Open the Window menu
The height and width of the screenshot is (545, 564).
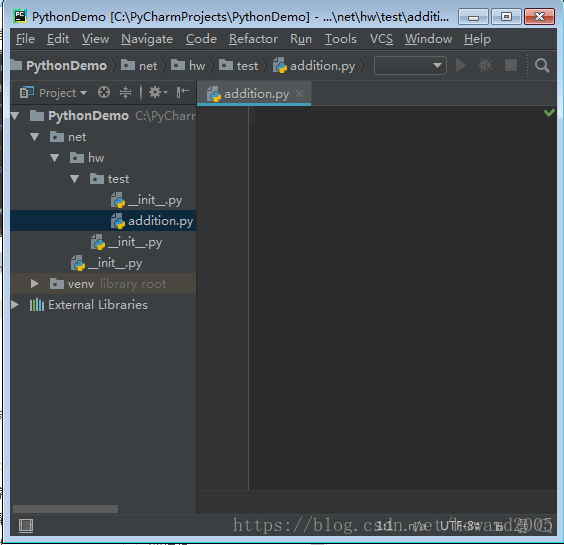tap(428, 39)
